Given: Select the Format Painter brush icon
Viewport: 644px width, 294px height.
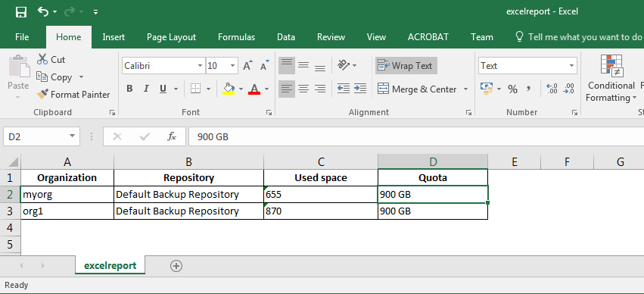Looking at the screenshot, I should 42,95.
